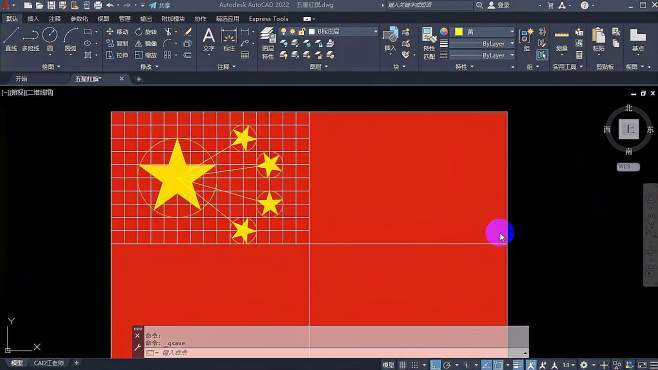Click the Trim scissors icon
Screen dimensions: 658x370
(168, 32)
